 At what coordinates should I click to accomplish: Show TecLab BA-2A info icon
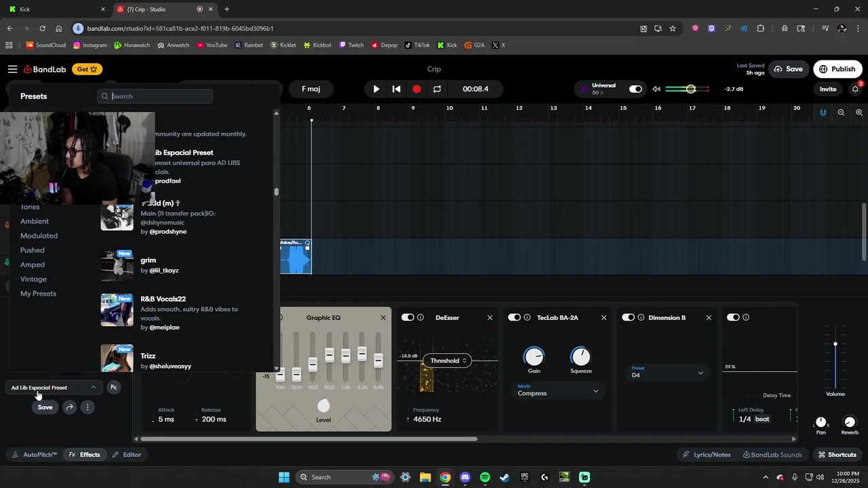(528, 317)
